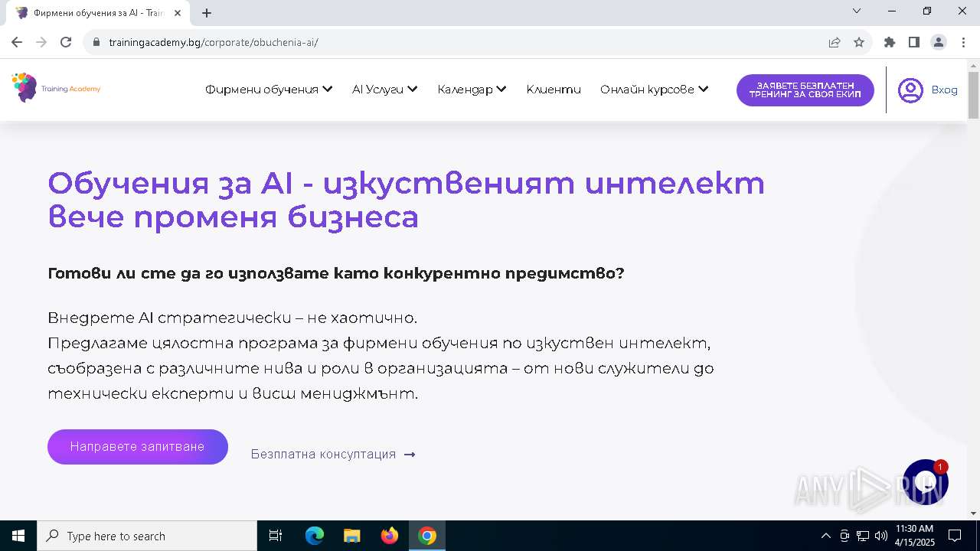Click the taskbar search box
This screenshot has width=980, height=551.
(147, 536)
